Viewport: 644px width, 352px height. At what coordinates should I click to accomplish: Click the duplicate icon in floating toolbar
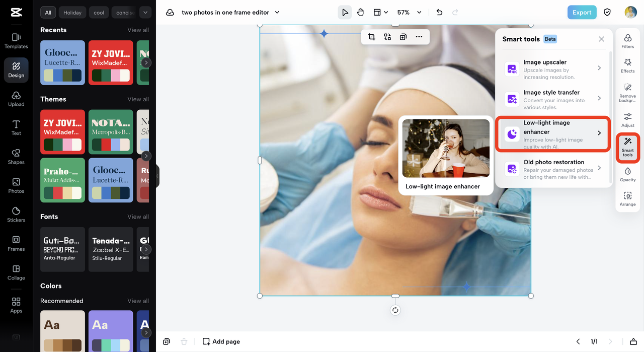click(403, 37)
